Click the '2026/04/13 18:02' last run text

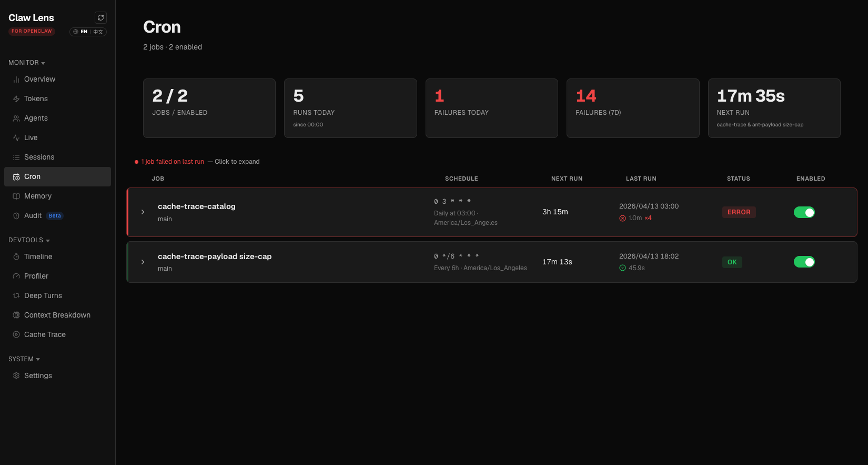point(649,256)
